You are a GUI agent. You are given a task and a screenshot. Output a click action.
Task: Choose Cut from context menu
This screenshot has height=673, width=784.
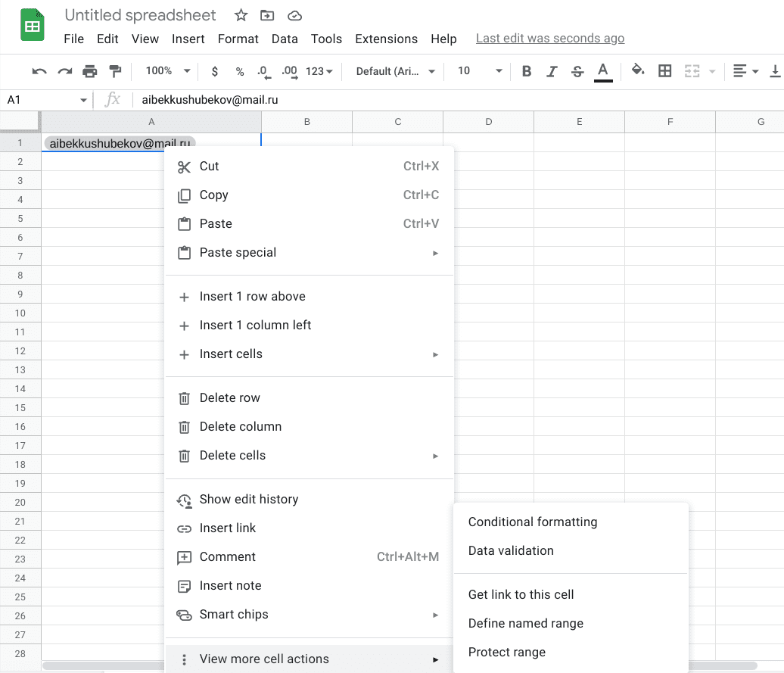tap(309, 167)
